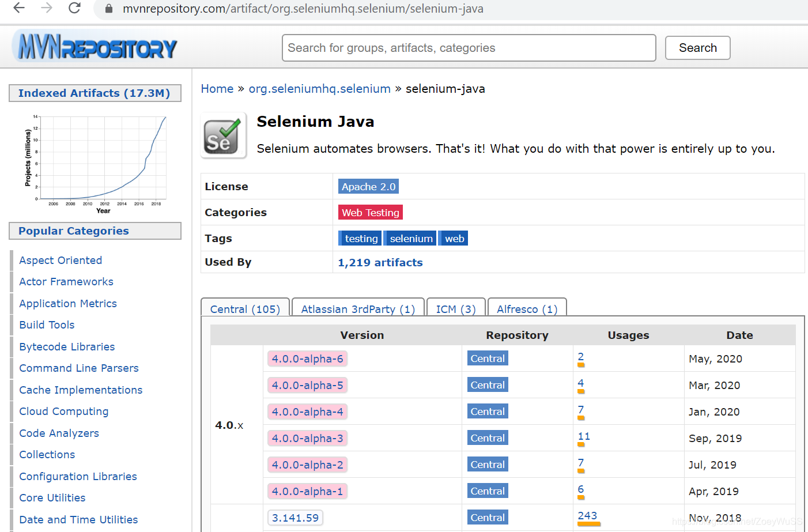
Task: Switch to the Alfresco (1) tab
Action: click(527, 308)
